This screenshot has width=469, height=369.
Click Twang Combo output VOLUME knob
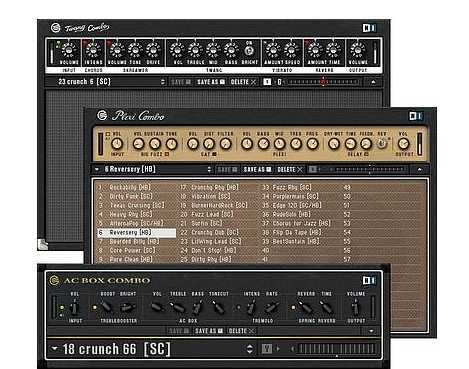point(358,50)
